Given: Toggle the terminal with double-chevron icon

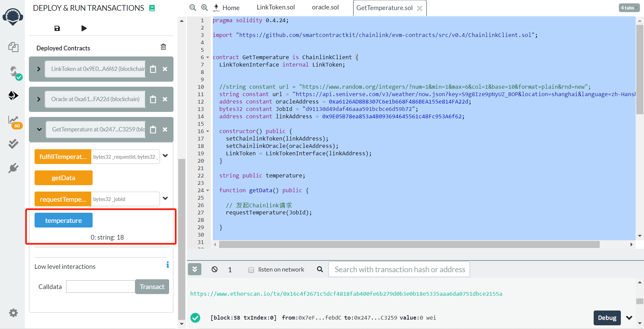Looking at the screenshot, I should coord(195,269).
